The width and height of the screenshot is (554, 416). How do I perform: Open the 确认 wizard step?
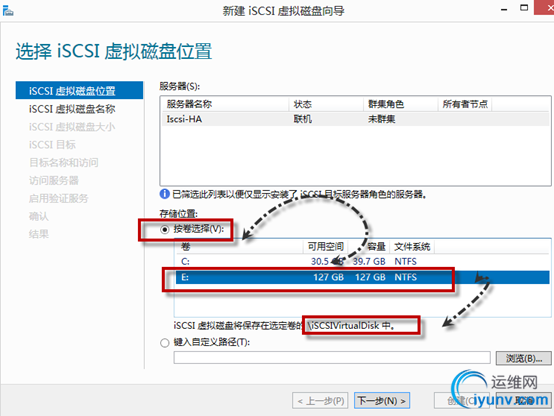39,216
